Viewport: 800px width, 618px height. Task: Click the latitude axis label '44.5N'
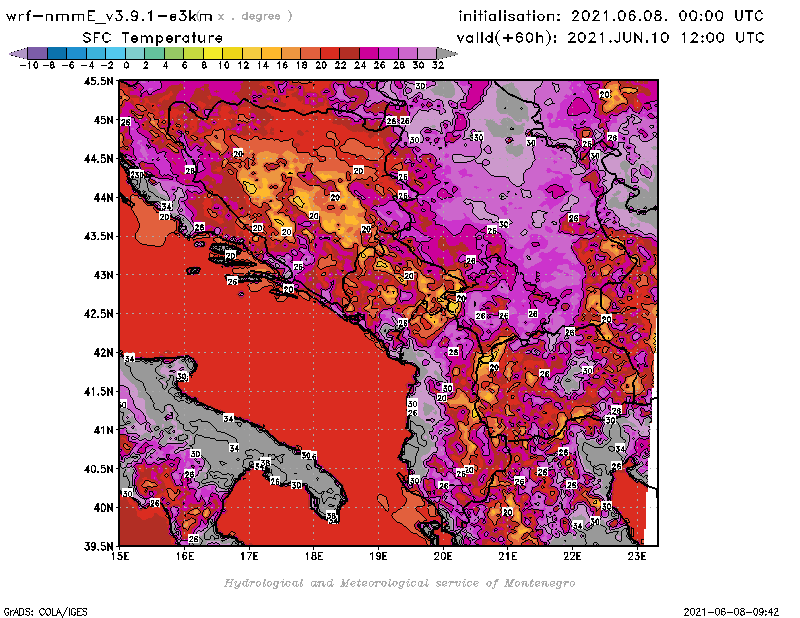[x=98, y=159]
